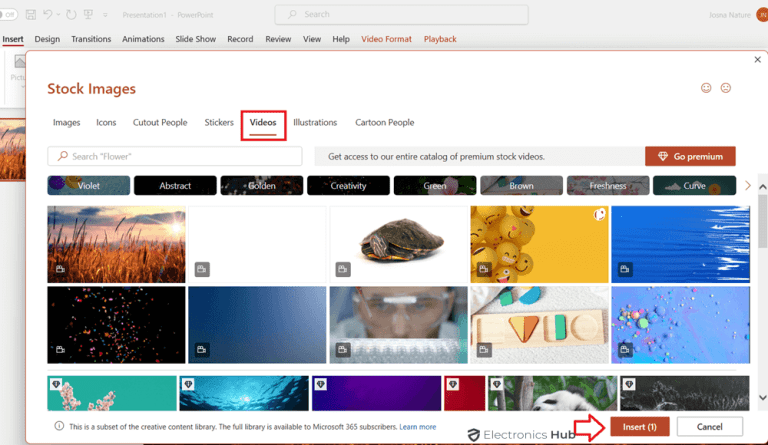Switch to the Videos tab

click(263, 123)
